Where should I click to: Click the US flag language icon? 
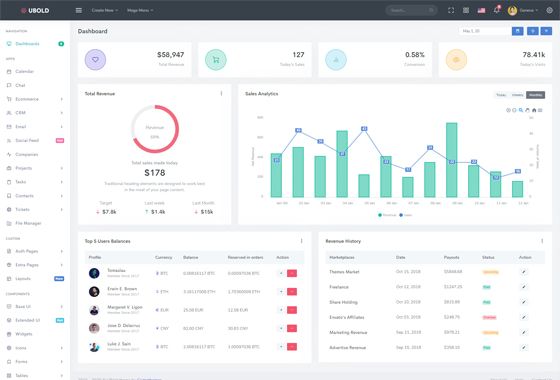[481, 10]
